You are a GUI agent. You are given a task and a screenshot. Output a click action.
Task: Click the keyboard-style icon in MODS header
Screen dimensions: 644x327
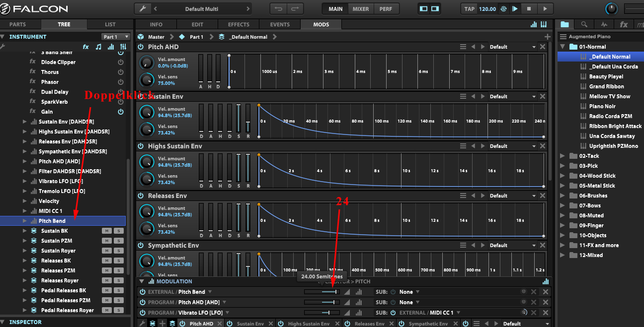coord(544,24)
